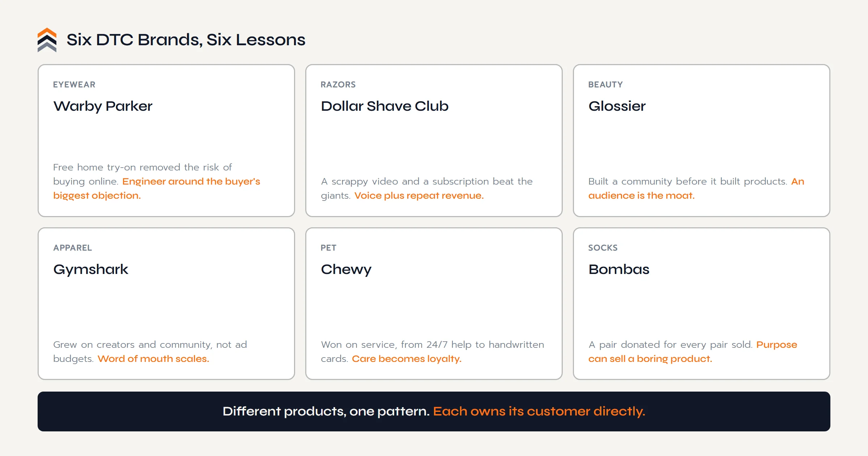Image resolution: width=868 pixels, height=456 pixels.
Task: Click the "Chewy" heading
Action: [x=346, y=270]
